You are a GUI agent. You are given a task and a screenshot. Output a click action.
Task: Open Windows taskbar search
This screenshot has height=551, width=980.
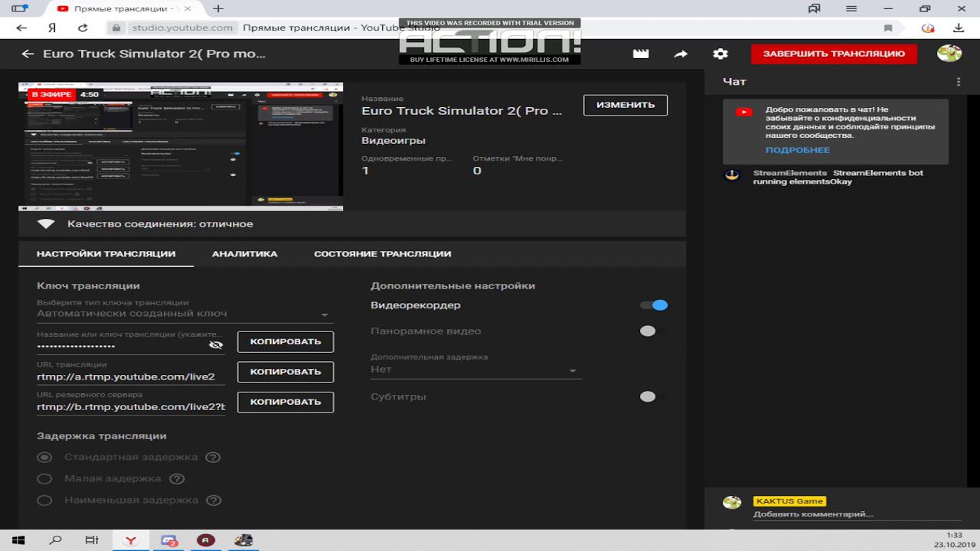pos(55,540)
